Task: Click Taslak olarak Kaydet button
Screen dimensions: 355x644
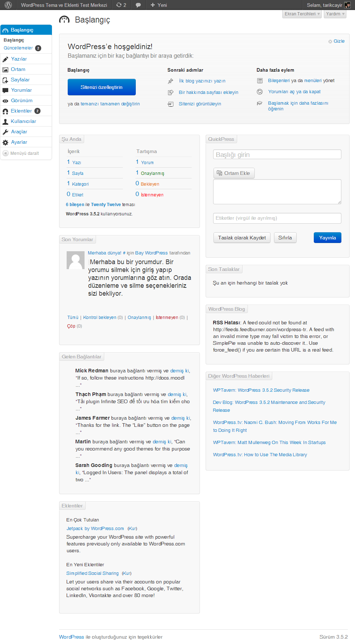Action: click(x=242, y=238)
